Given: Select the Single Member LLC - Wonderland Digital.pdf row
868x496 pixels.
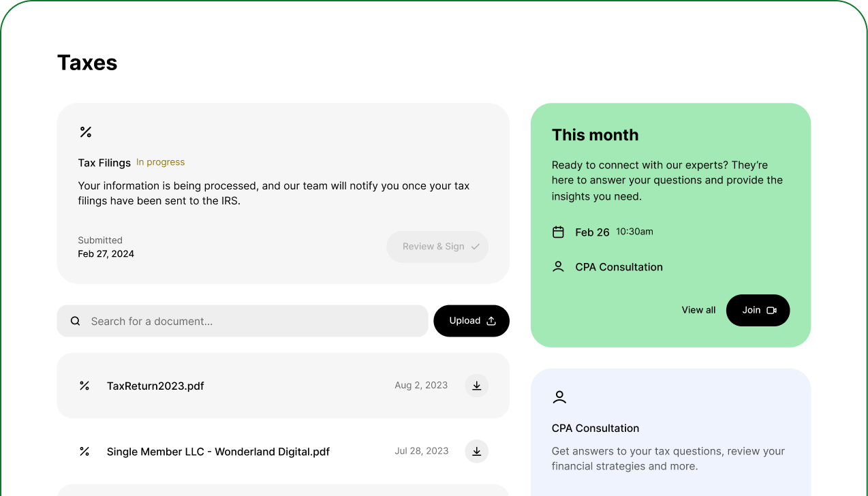Looking at the screenshot, I should [218, 451].
